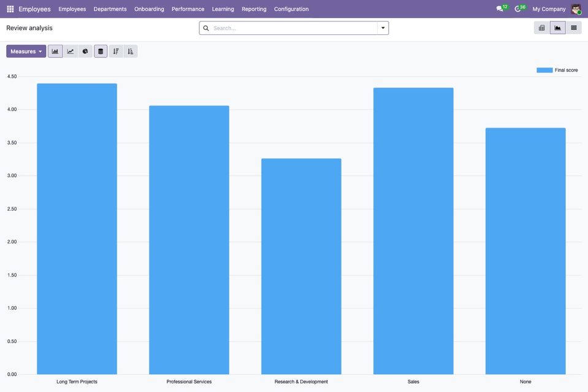Open the Configuration menu
588x392 pixels.
tap(291, 9)
